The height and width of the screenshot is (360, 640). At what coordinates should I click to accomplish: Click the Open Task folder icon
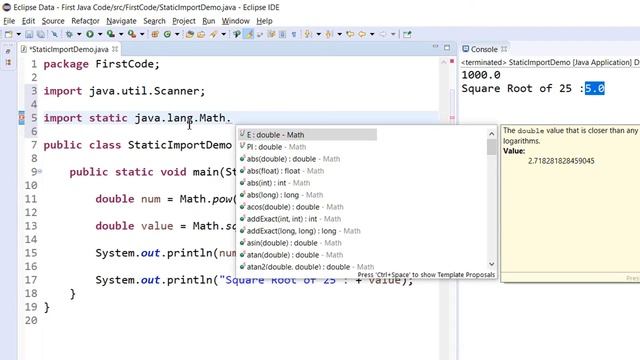click(x=201, y=34)
